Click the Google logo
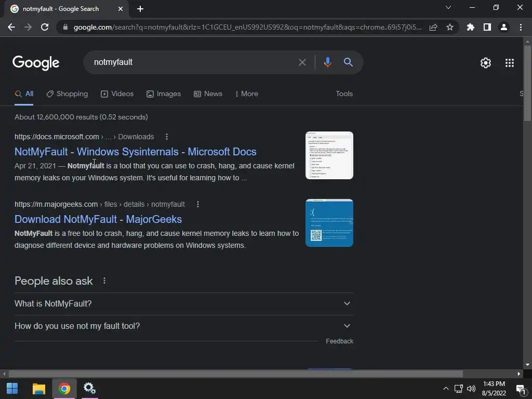The image size is (532, 399). (36, 63)
